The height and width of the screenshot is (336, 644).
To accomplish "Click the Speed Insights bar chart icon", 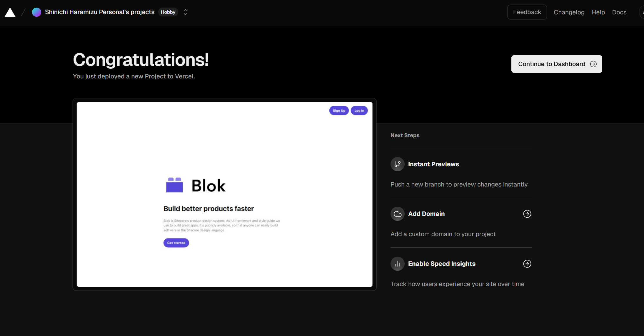I will [x=398, y=264].
